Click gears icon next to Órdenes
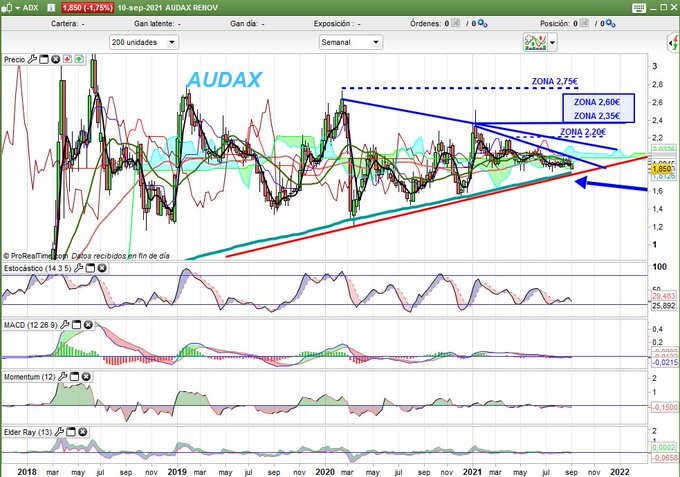This screenshot has height=477, width=680. 483,23
